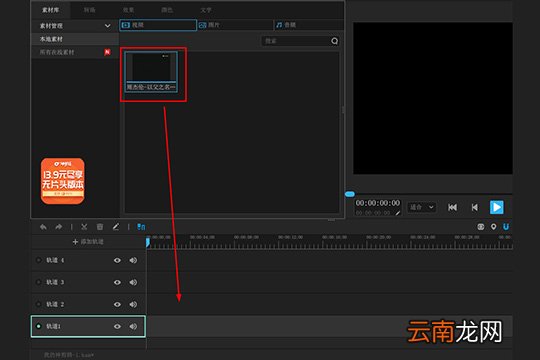Select the 图片 media type filter
Image resolution: width=540 pixels, height=360 pixels.
235,25
